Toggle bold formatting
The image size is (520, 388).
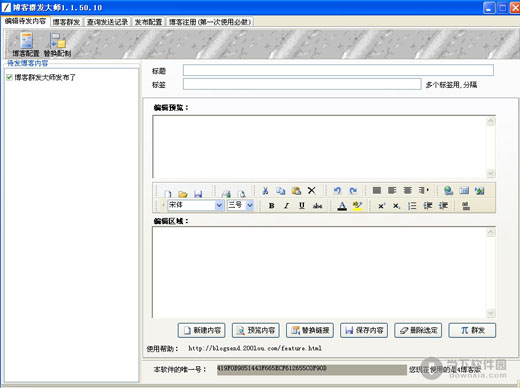[x=272, y=206]
